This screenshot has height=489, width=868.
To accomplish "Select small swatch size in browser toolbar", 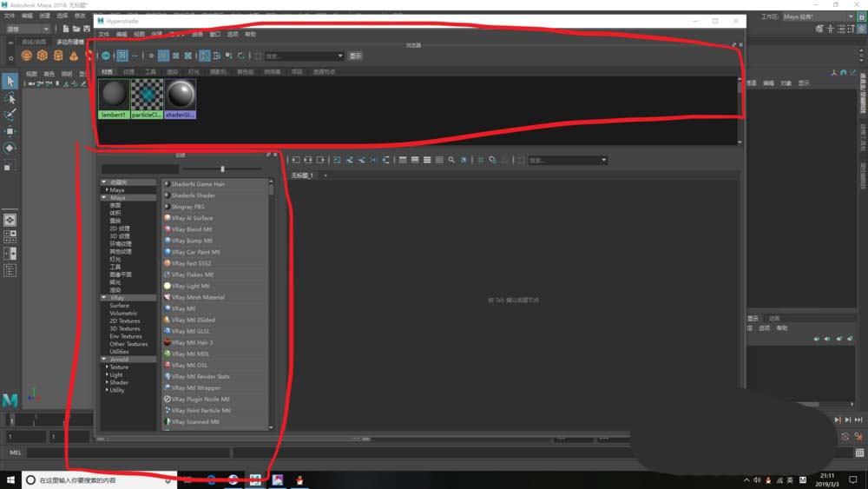I will coord(151,56).
